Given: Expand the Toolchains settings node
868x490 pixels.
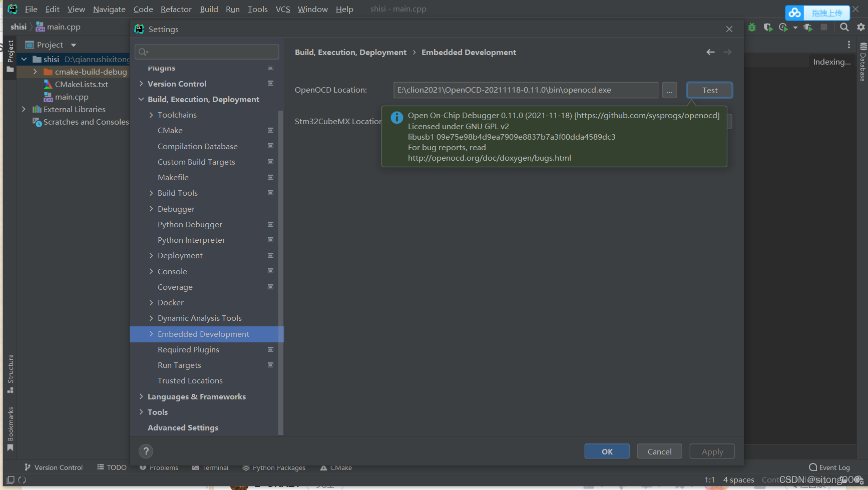Looking at the screenshot, I should tap(151, 115).
